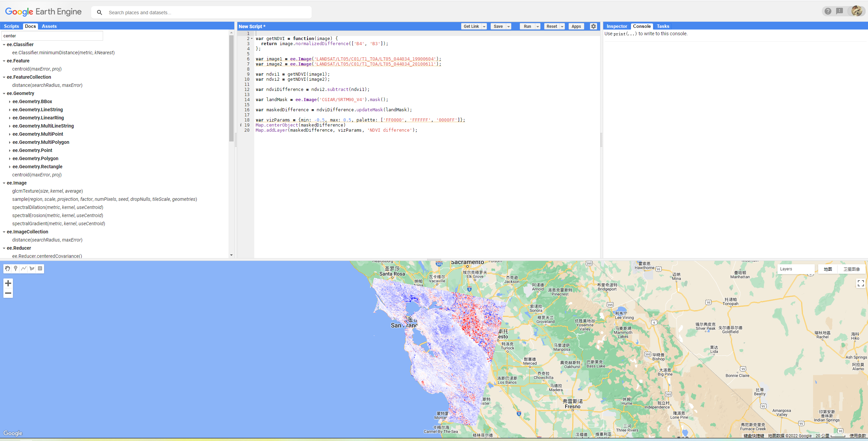
Task: Select the draw rectangle tool
Action: pos(40,269)
